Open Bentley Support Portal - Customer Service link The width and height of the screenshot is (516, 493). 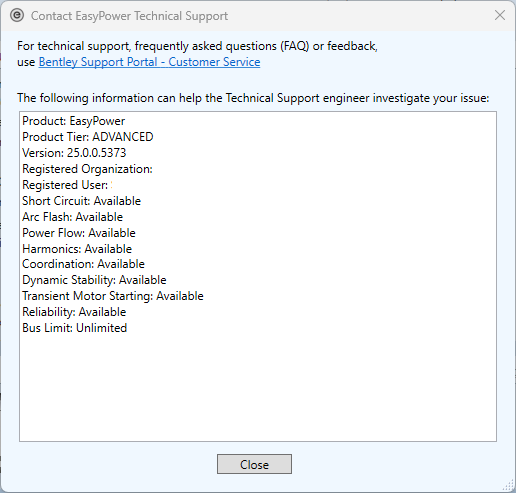point(149,62)
